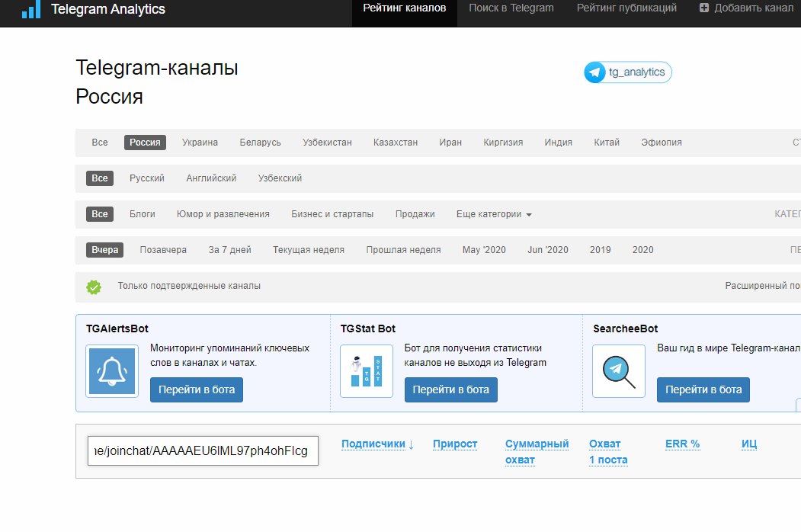The image size is (801, 532).
Task: Click the TGAlertsBot heading
Action: pos(117,328)
